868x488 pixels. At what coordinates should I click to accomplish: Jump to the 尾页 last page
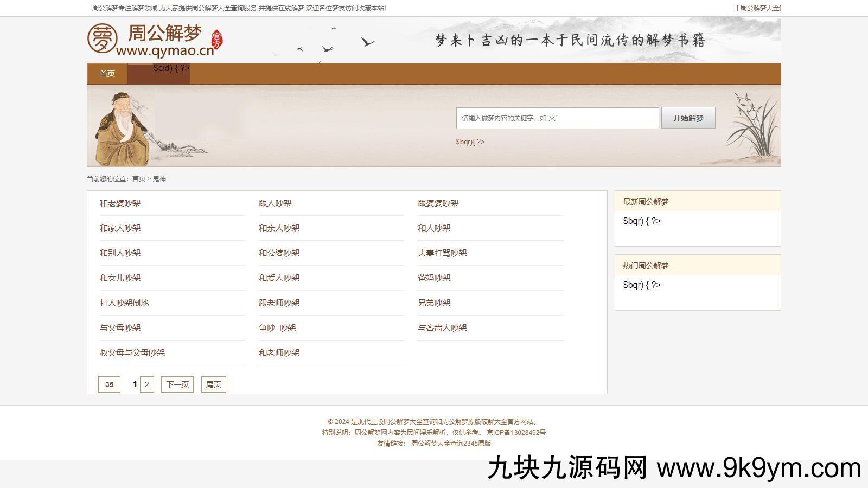[x=213, y=384]
